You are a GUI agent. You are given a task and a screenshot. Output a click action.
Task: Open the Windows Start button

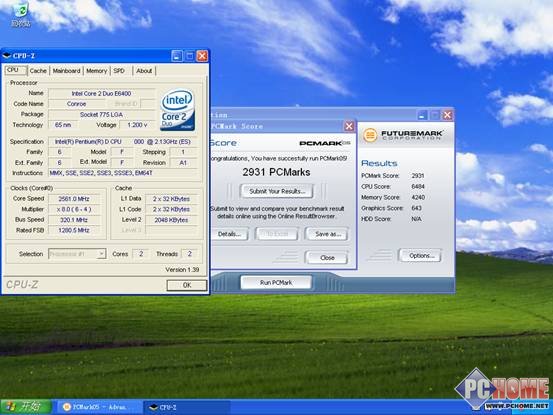26,407
